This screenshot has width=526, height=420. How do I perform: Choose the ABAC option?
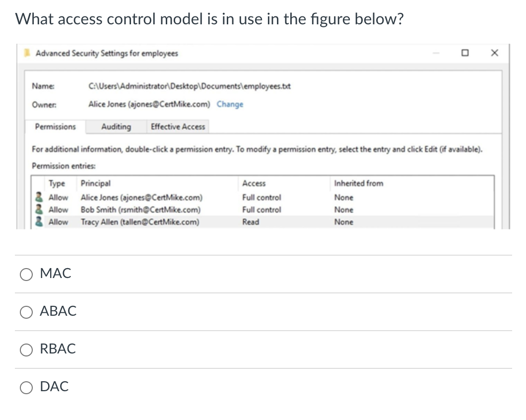pyautogui.click(x=26, y=312)
